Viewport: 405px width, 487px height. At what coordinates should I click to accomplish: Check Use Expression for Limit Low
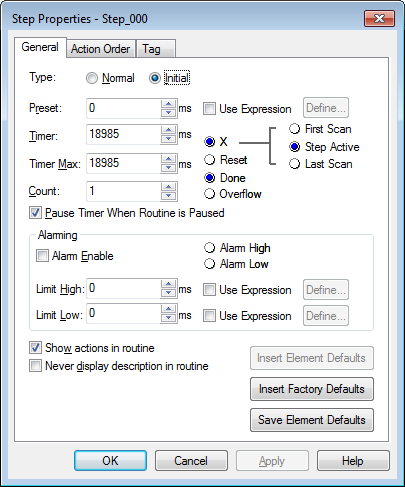pos(209,315)
